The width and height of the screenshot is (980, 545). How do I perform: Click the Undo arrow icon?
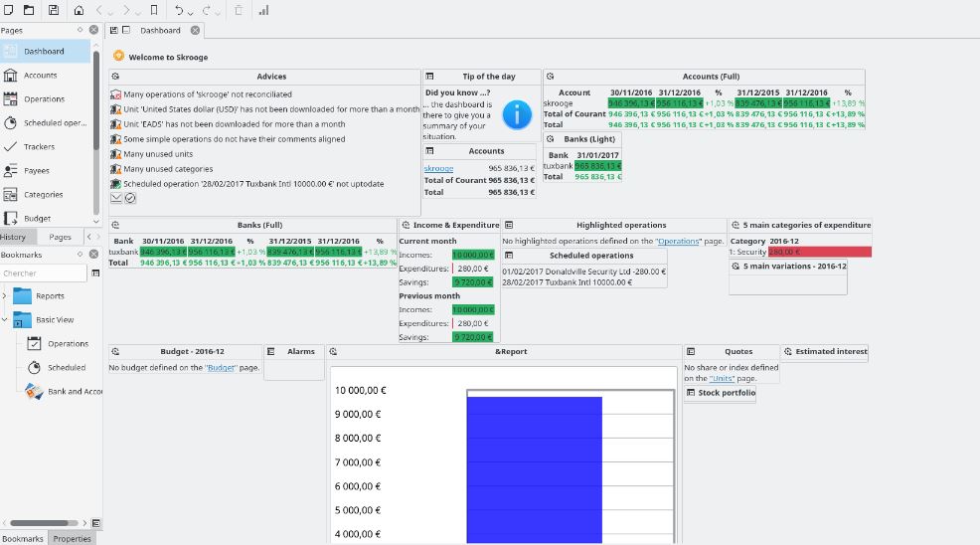pos(179,10)
